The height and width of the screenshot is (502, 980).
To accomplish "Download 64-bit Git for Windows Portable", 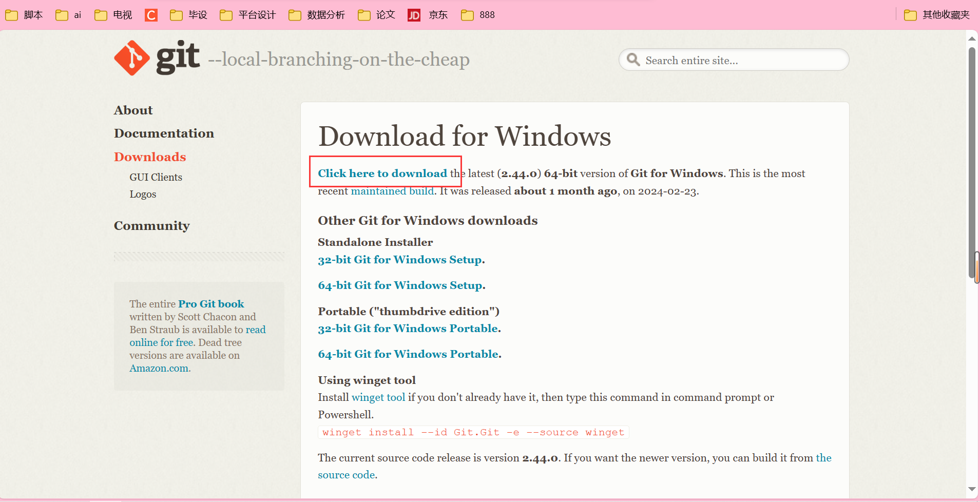I will pyautogui.click(x=408, y=354).
